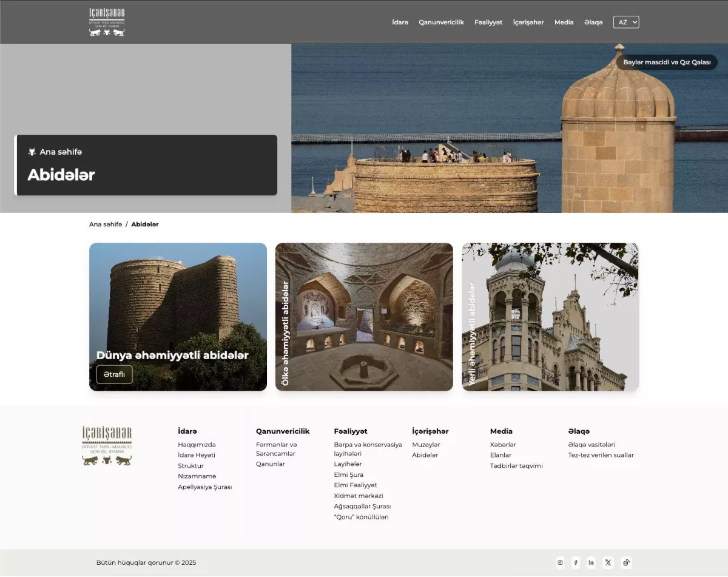Click the Ana səhifə breadcrumb link
Image resolution: width=728 pixels, height=577 pixels.
106,224
